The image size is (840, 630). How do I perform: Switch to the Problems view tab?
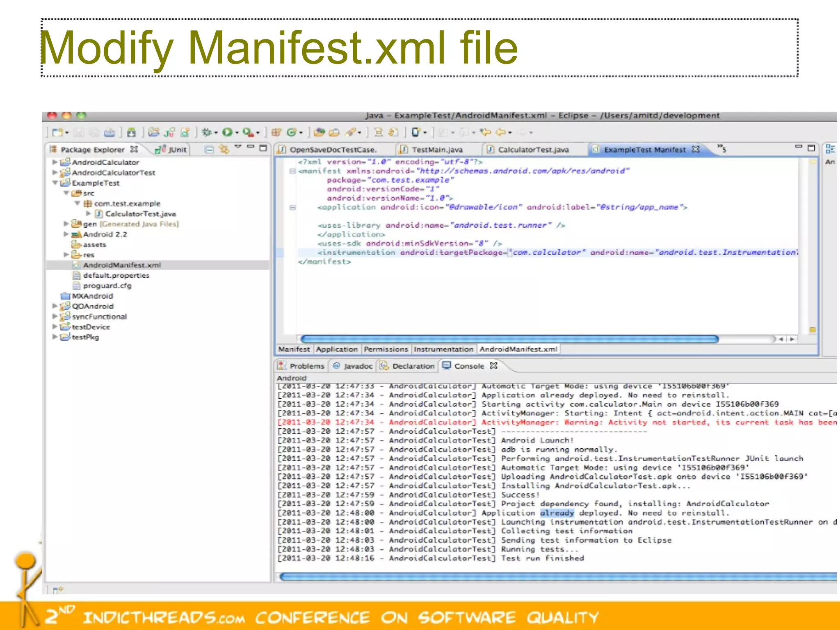(x=301, y=366)
